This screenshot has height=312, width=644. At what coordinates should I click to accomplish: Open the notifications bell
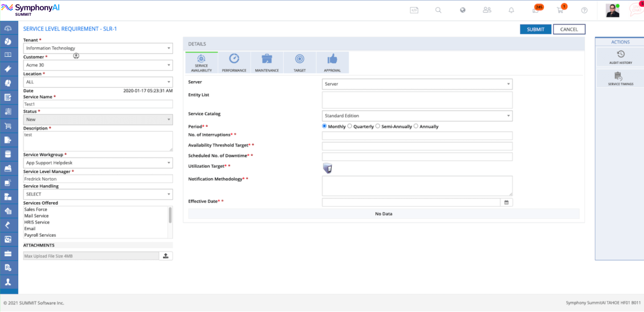[x=511, y=10]
